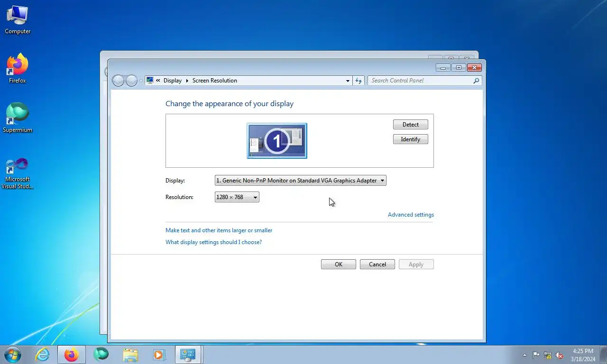Screen dimensions: 607x364
Task: Click the Supermium taskbar icon
Action: click(101, 355)
